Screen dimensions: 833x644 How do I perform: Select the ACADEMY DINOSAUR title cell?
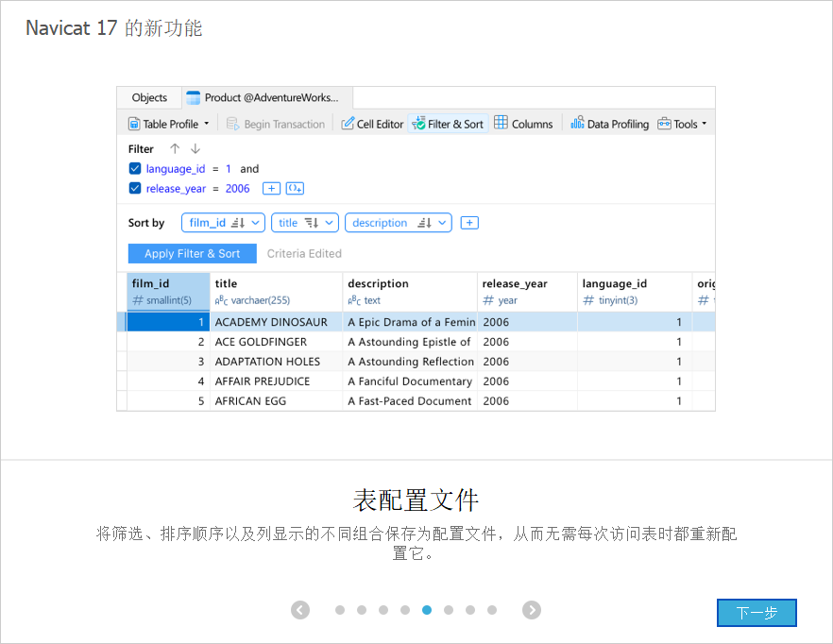[276, 322]
